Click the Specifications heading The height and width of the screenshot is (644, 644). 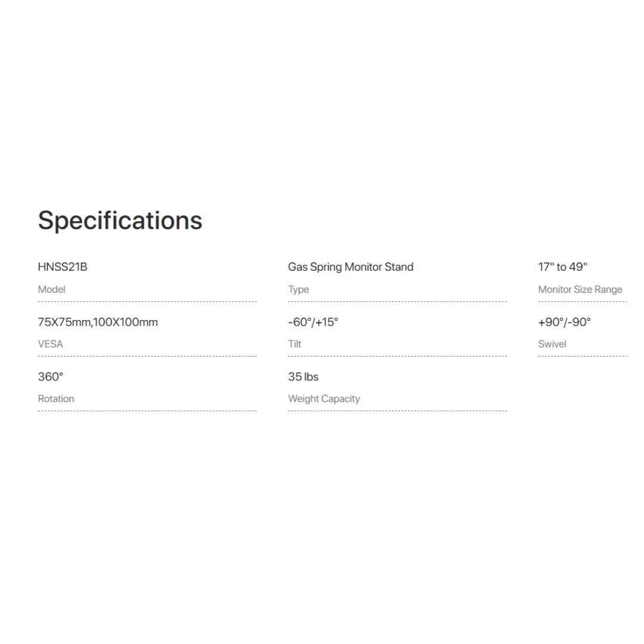[x=120, y=220]
